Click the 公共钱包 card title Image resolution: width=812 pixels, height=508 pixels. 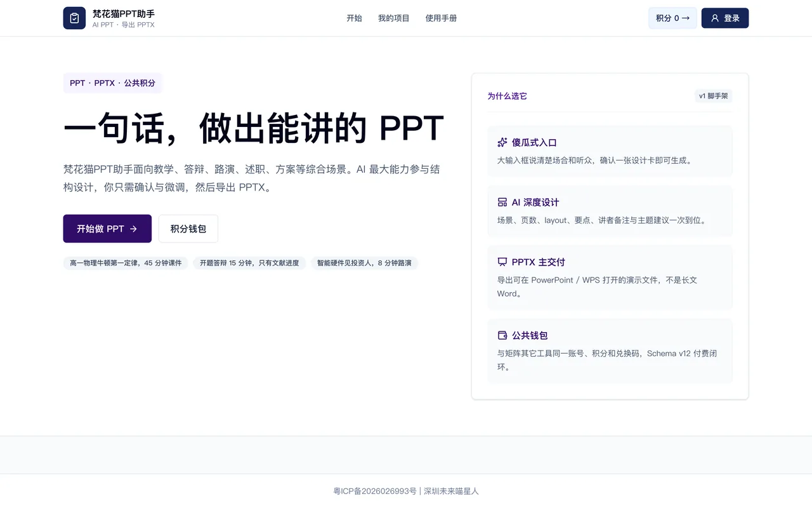point(530,335)
